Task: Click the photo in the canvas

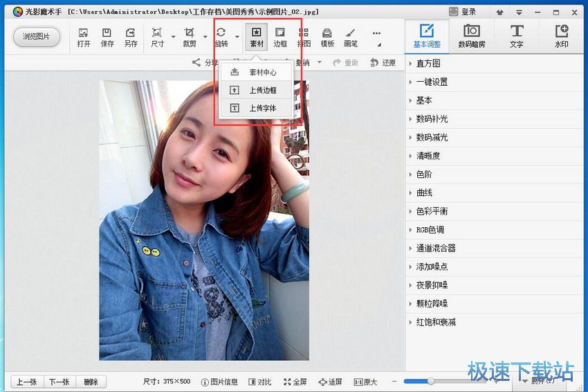Action: [x=204, y=220]
